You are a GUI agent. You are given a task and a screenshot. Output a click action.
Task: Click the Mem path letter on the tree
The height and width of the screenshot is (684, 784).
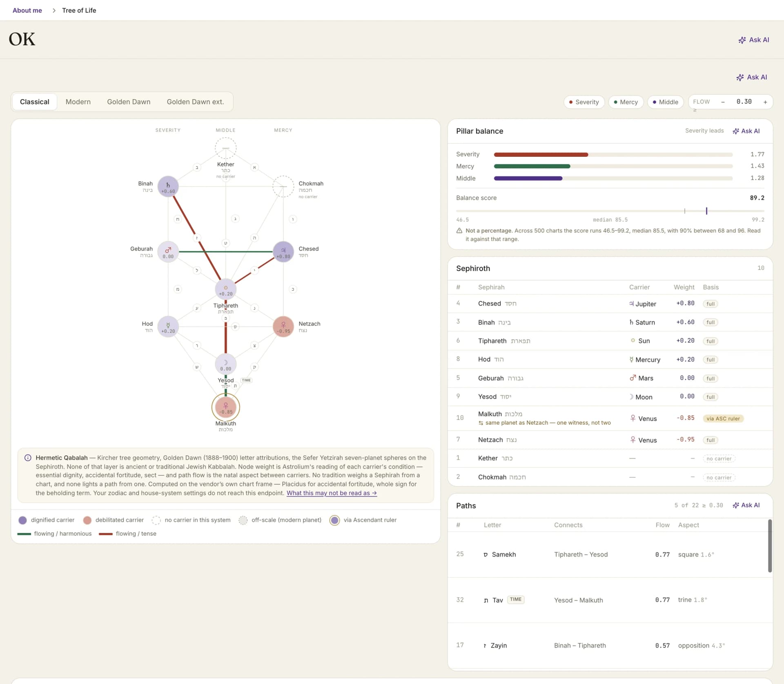tap(178, 289)
